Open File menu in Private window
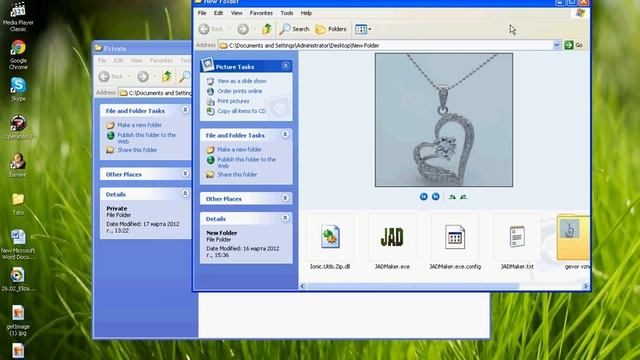Viewport: 640px width, 360px height. (x=102, y=60)
